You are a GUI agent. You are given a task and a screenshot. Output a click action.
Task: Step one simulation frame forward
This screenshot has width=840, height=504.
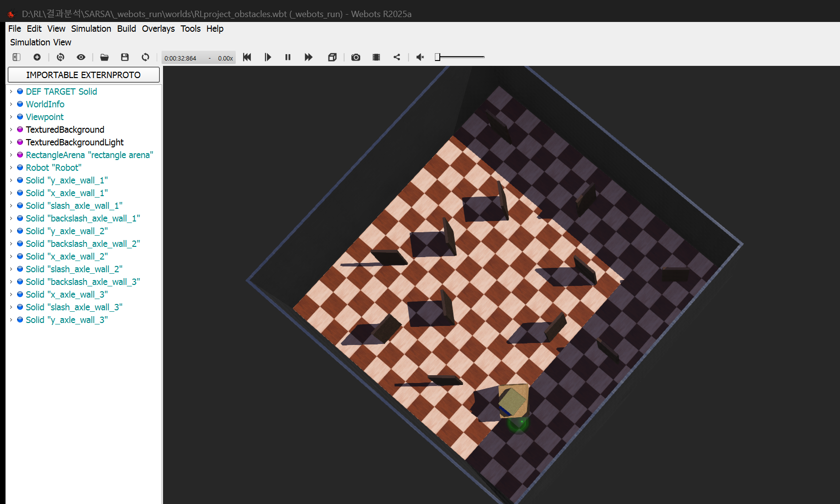coord(267,57)
